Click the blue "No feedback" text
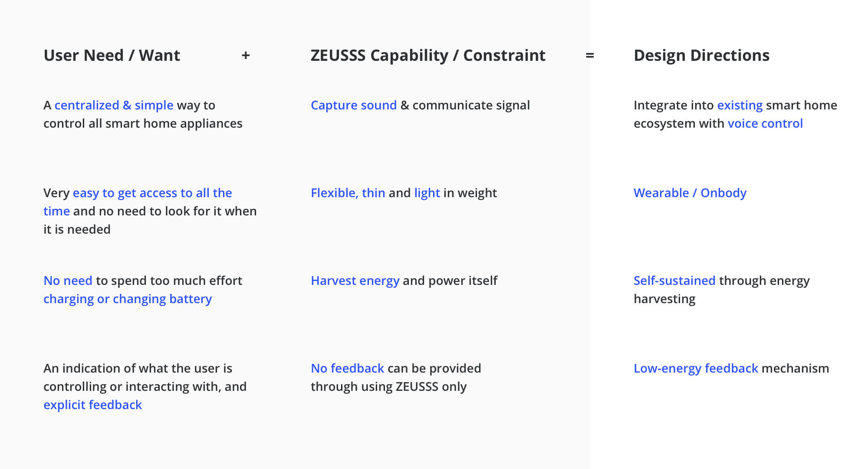The height and width of the screenshot is (469, 868). point(347,368)
